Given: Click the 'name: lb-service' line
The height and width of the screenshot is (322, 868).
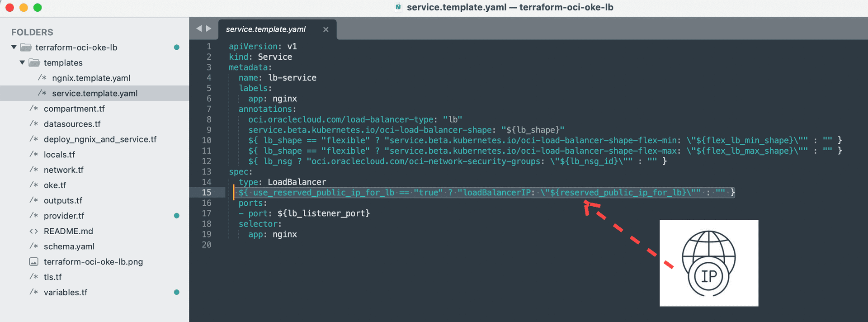Looking at the screenshot, I should coord(278,78).
